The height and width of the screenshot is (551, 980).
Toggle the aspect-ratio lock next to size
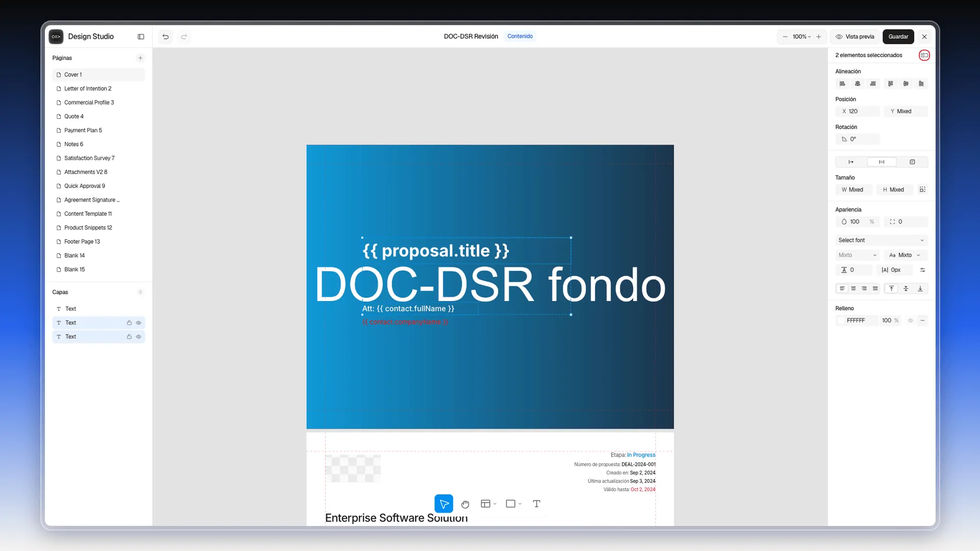[x=922, y=190]
